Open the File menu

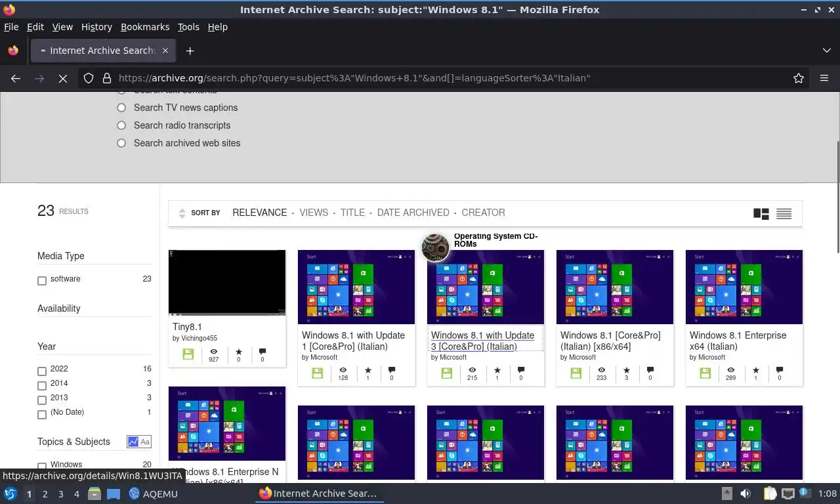11,27
